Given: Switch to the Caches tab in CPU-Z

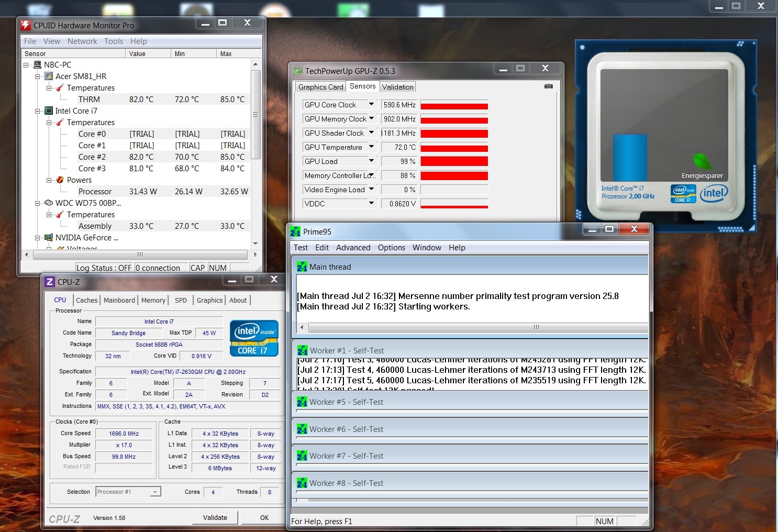Looking at the screenshot, I should tap(86, 300).
